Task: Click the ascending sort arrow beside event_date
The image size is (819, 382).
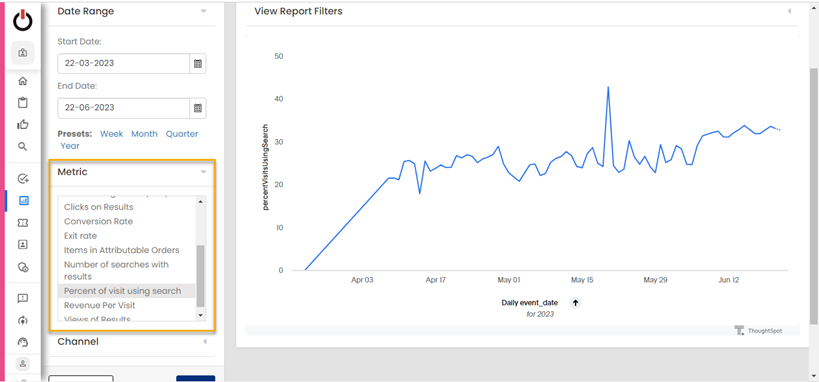Action: click(575, 303)
